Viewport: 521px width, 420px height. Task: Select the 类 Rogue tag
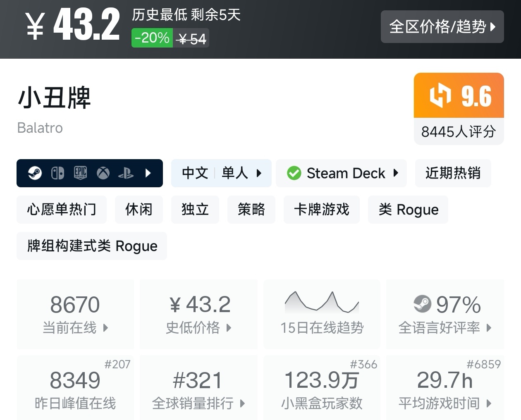tap(408, 209)
